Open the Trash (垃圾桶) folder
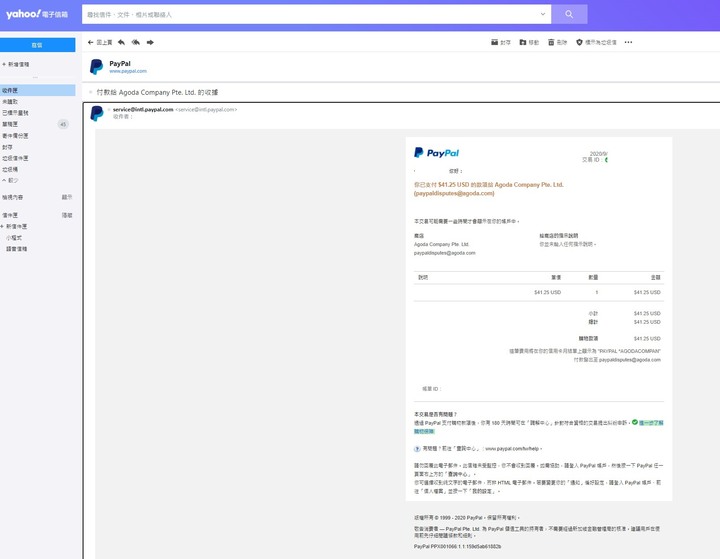The image size is (720, 559). [x=10, y=169]
